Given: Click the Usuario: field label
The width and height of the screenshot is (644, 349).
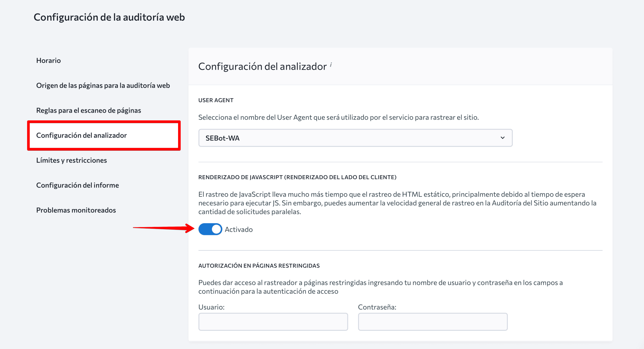Looking at the screenshot, I should tap(211, 307).
